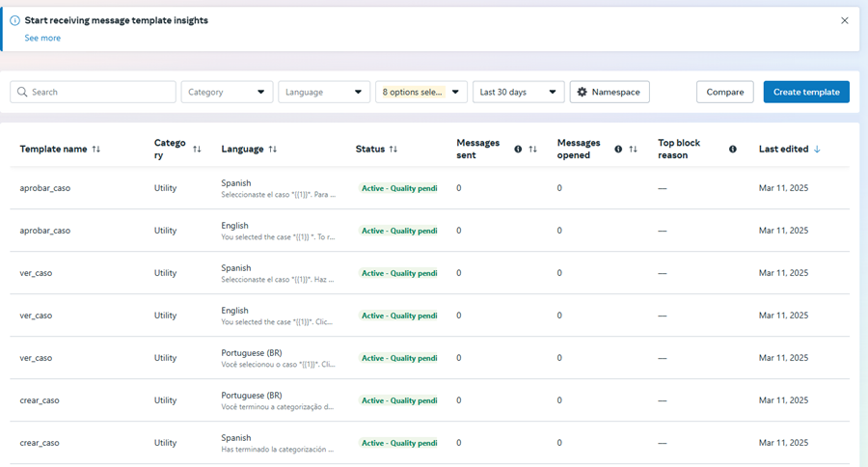Click the Namespace gear button

(x=610, y=92)
